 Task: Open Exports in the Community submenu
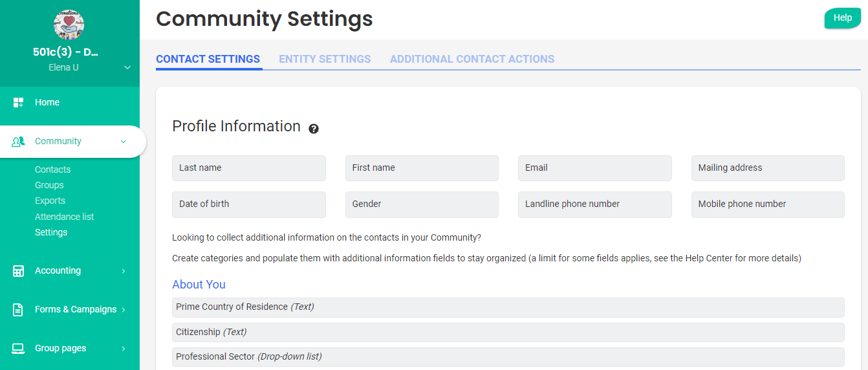point(50,201)
